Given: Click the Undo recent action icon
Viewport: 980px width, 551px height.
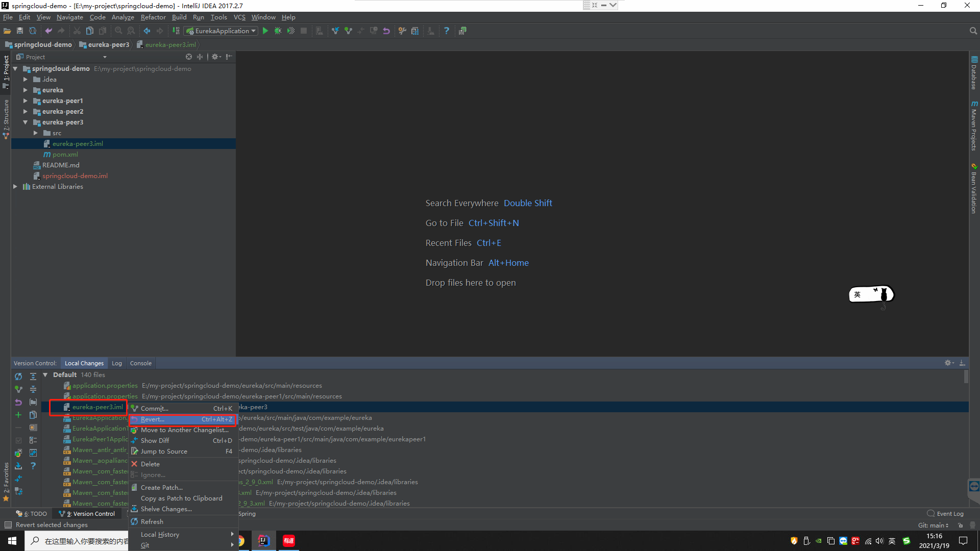Looking at the screenshot, I should (x=49, y=31).
